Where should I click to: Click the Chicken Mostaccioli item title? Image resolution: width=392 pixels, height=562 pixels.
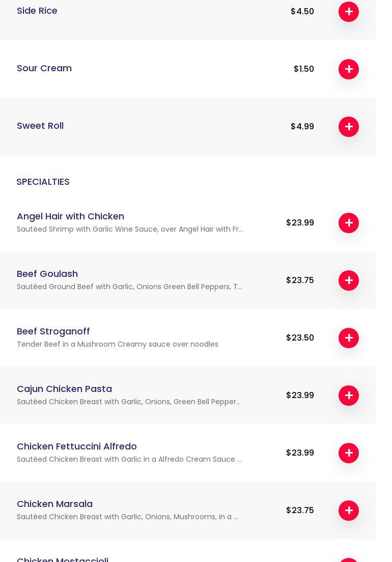[x=63, y=559]
